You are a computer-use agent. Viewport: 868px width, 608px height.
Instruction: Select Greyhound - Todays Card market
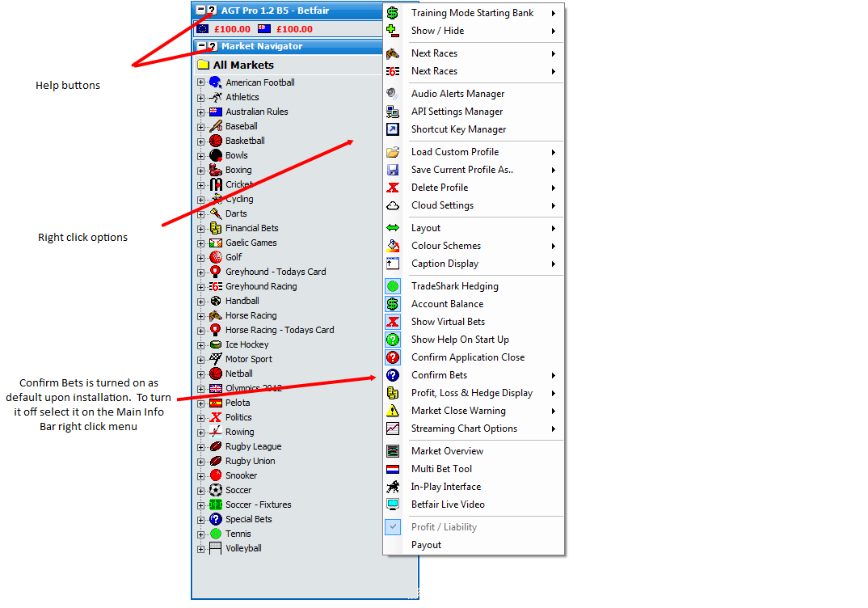(276, 272)
